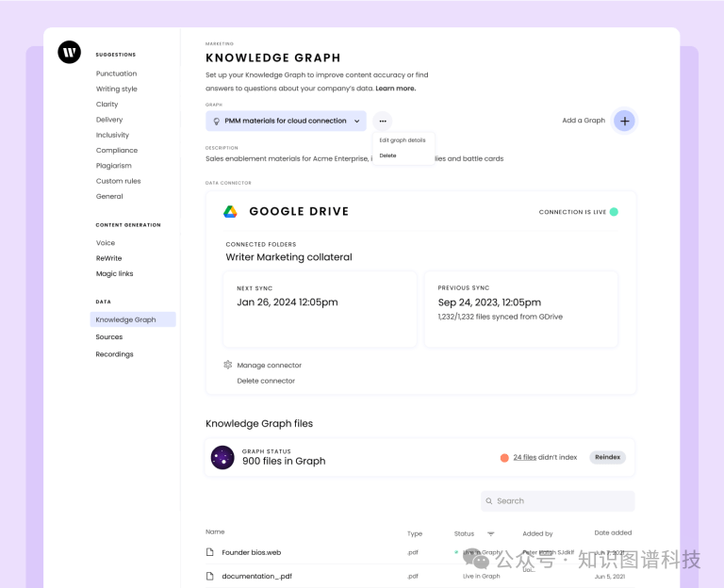This screenshot has height=588, width=724.
Task: Click the Next Sync date Jan 26, 2024
Action: [x=288, y=302]
